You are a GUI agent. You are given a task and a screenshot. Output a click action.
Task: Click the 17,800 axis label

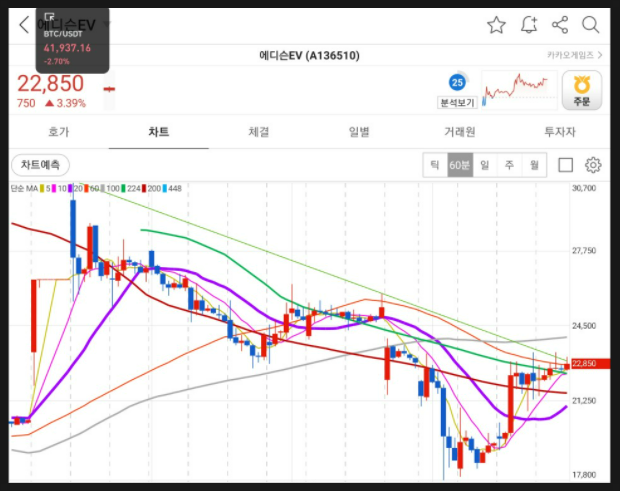(584, 474)
